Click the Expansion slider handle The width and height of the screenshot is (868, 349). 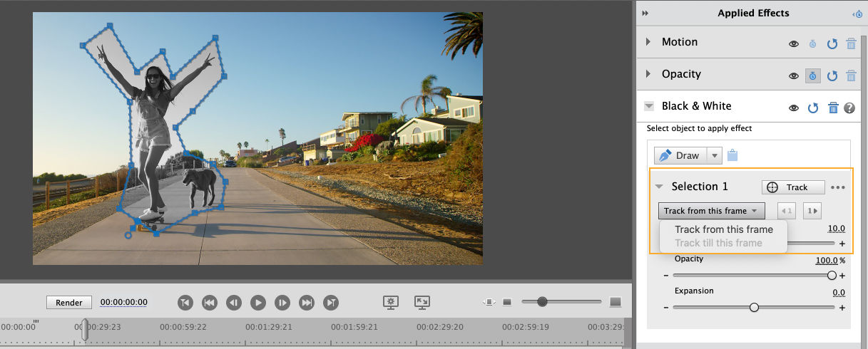click(754, 308)
